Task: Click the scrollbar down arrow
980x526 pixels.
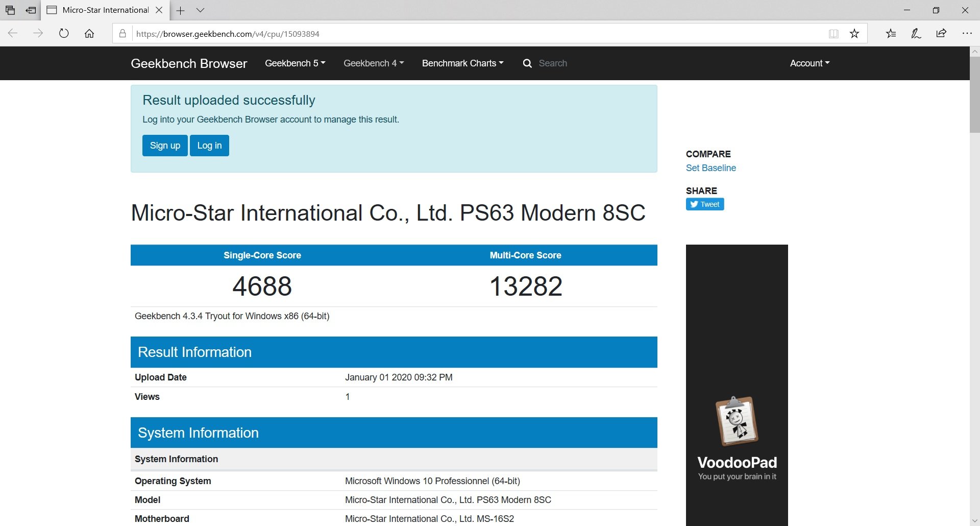Action: pyautogui.click(x=975, y=521)
